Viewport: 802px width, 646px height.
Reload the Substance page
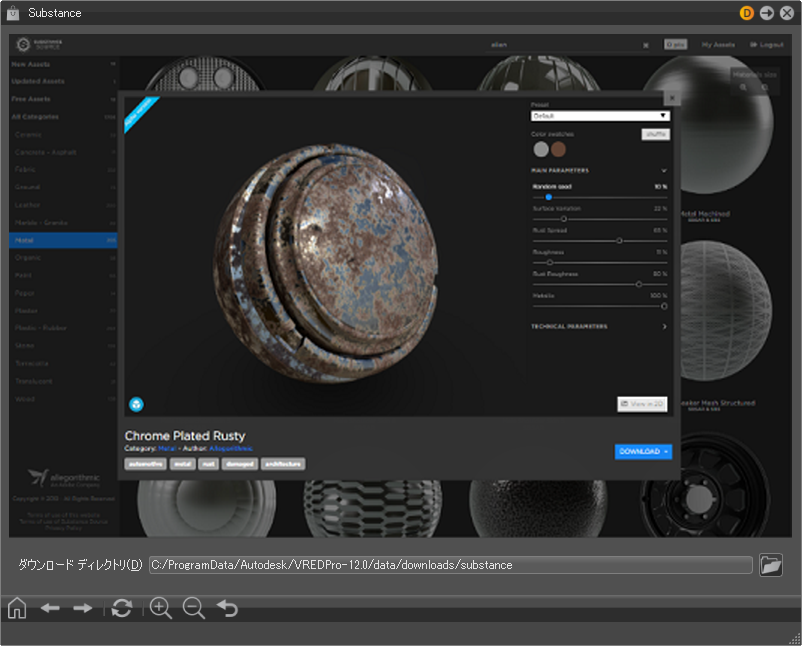(122, 608)
